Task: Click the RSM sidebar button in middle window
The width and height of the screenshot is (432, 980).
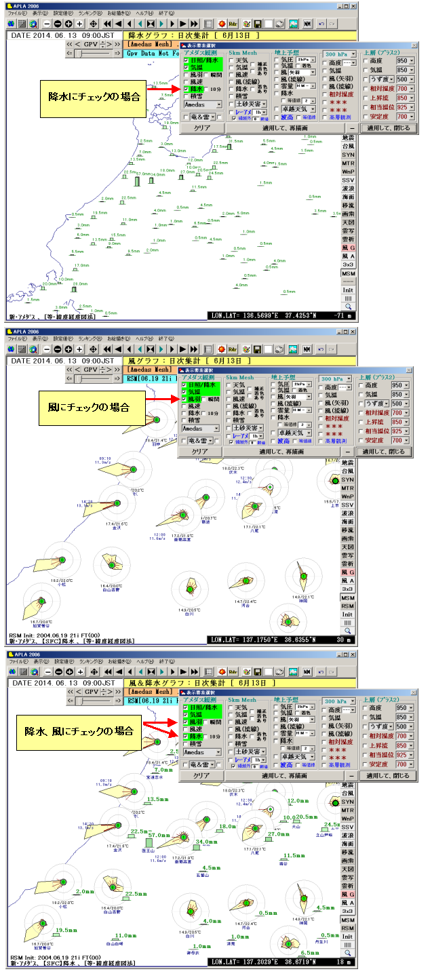Action: (x=347, y=607)
